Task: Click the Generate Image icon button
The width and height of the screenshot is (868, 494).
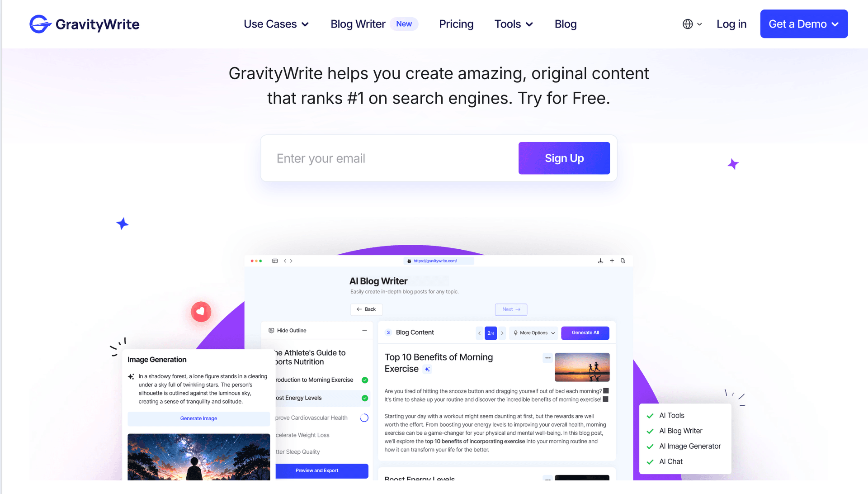Action: (x=198, y=418)
